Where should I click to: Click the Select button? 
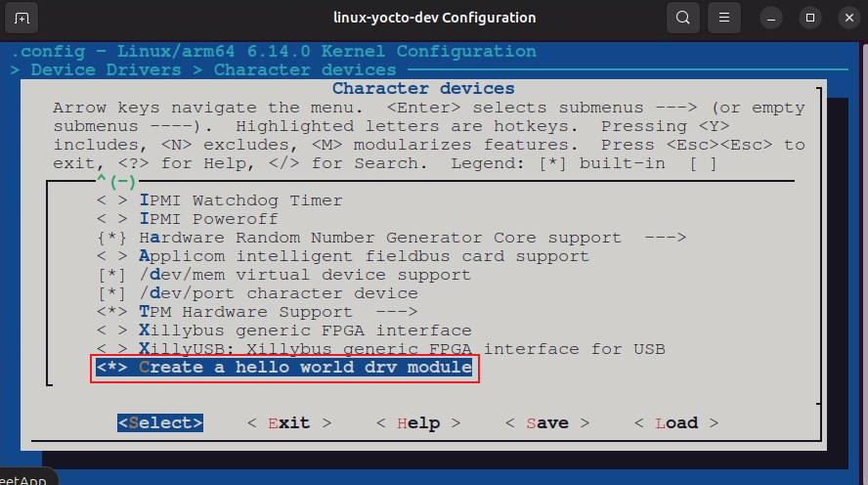pyautogui.click(x=160, y=423)
